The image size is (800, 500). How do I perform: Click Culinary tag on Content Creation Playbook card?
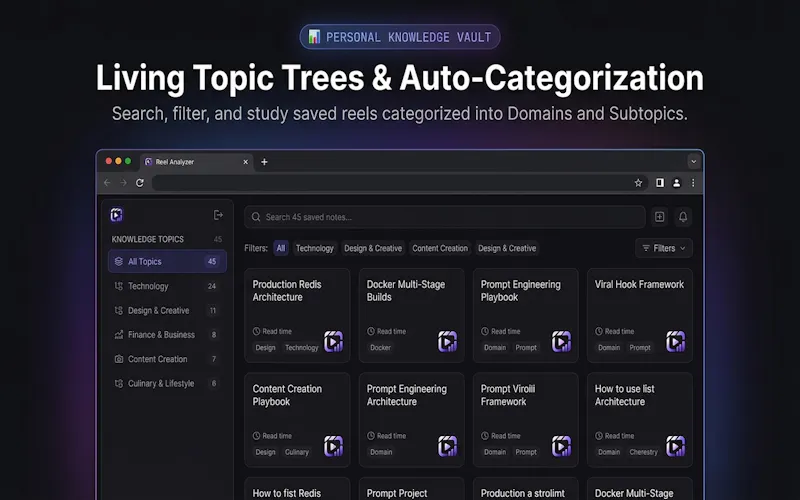[x=296, y=452]
